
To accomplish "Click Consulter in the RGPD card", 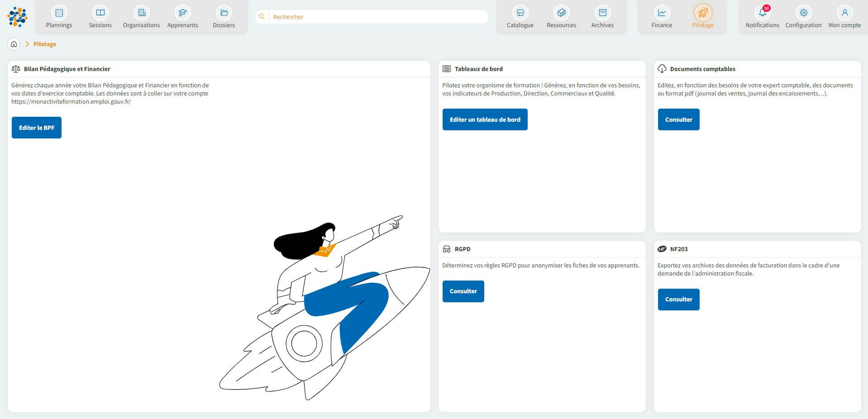I will tap(463, 291).
